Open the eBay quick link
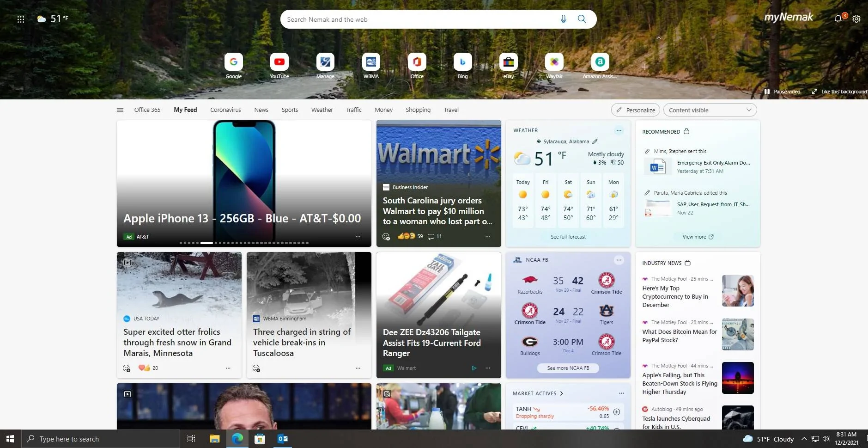Viewport: 868px width, 448px height. point(509,66)
